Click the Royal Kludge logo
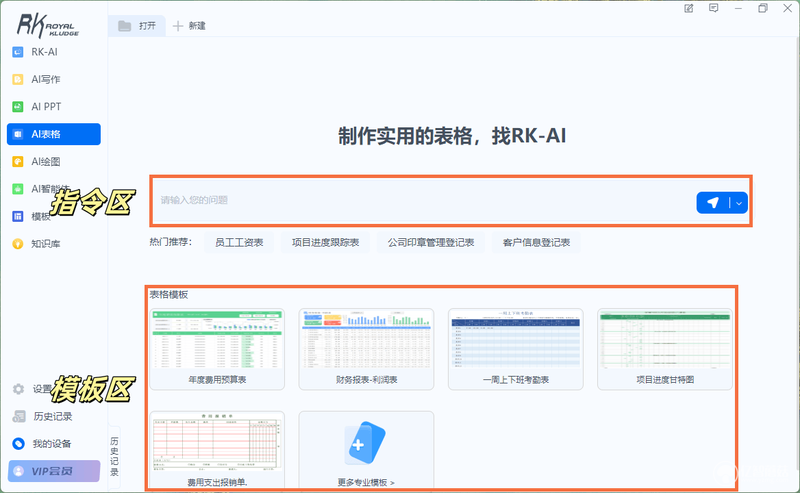The image size is (800, 493). click(x=47, y=26)
